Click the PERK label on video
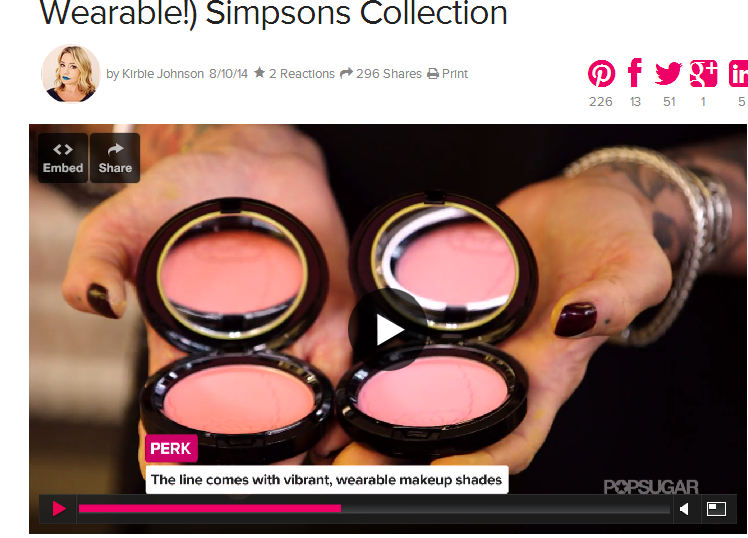The width and height of the screenshot is (748, 538). pyautogui.click(x=171, y=448)
